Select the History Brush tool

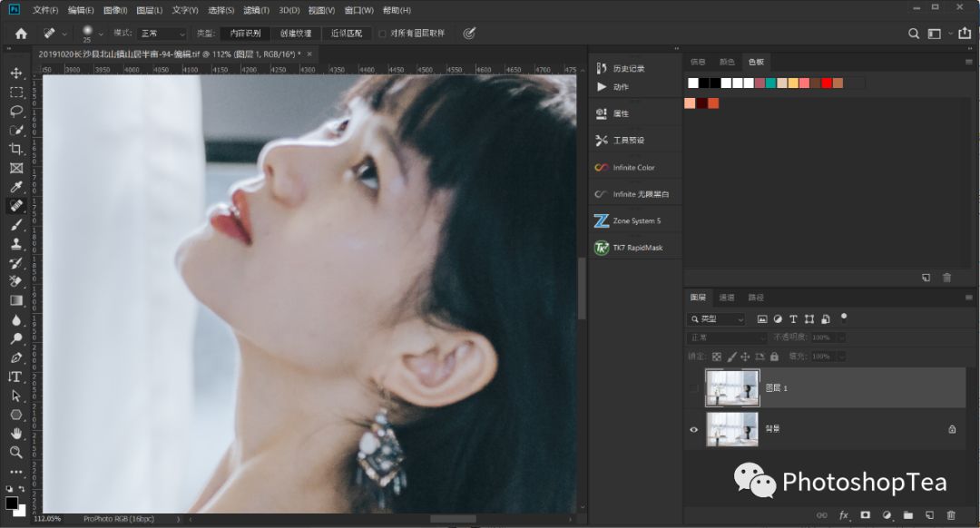click(16, 262)
